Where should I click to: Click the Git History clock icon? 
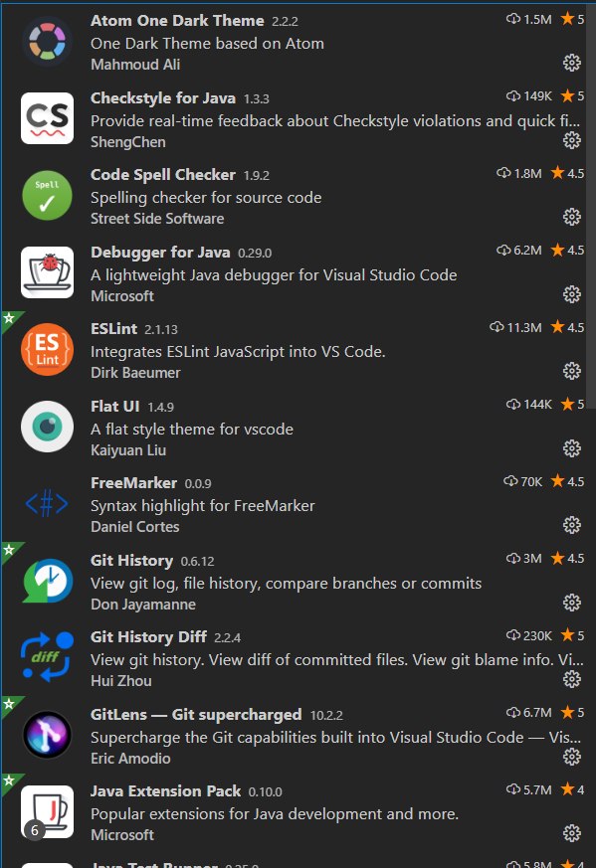coord(47,581)
